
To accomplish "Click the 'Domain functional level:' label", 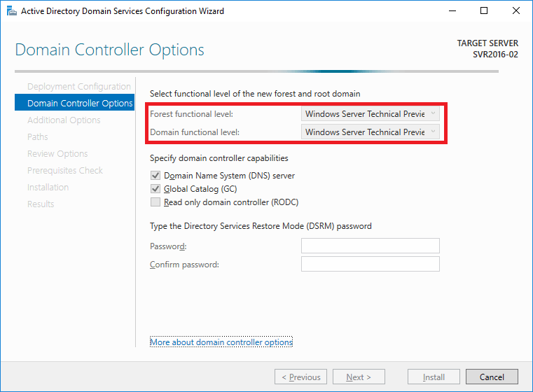I will (195, 132).
